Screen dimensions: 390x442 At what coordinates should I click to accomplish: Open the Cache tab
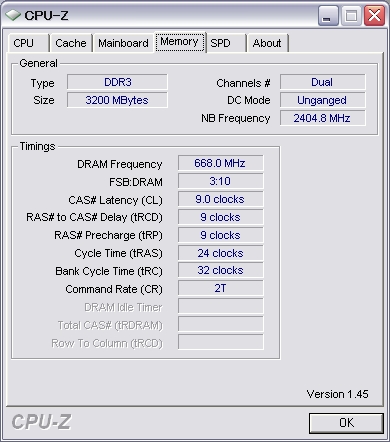(x=71, y=43)
